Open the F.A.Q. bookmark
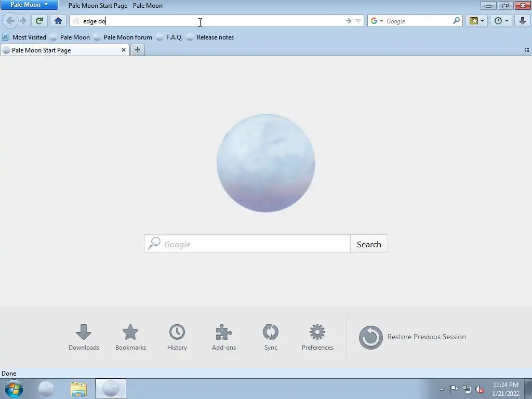Image resolution: width=532 pixels, height=399 pixels. click(170, 37)
